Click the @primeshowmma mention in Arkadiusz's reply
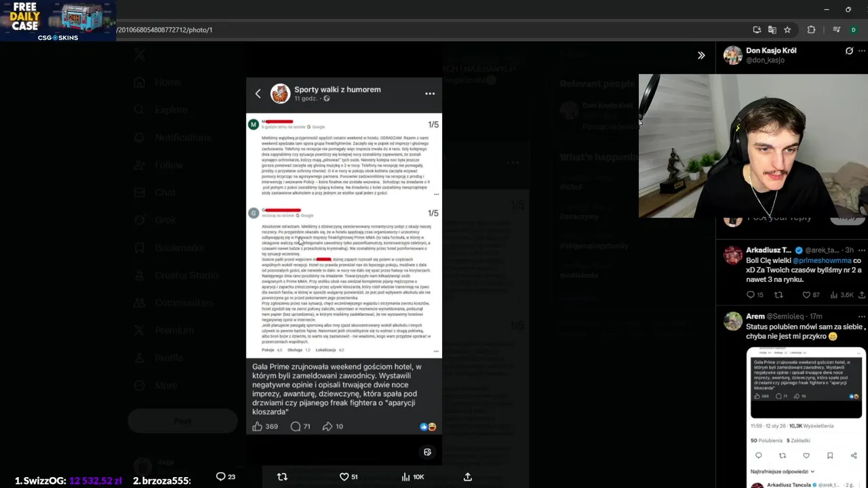 [821, 260]
